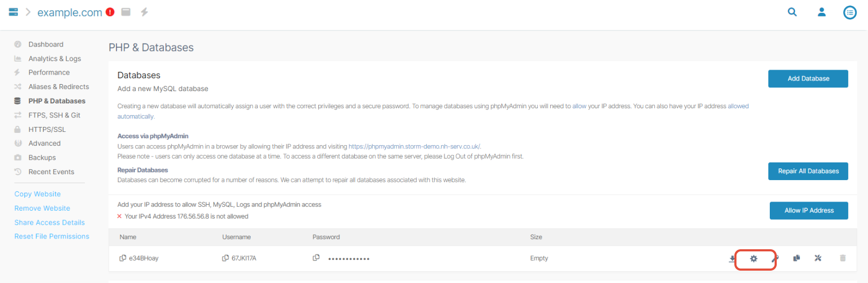This screenshot has width=868, height=283.
Task: Copy the username 67JKI17A
Action: (225, 258)
